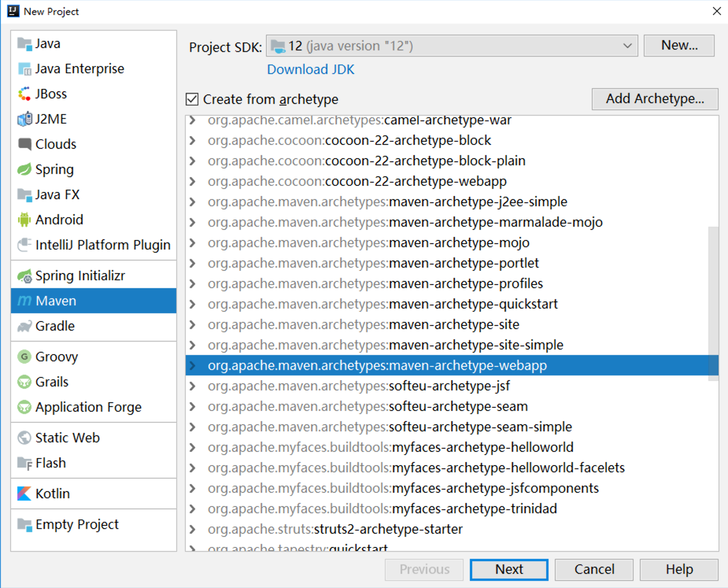Click the Maven m icon
Viewport: 728px width, 588px height.
point(24,301)
